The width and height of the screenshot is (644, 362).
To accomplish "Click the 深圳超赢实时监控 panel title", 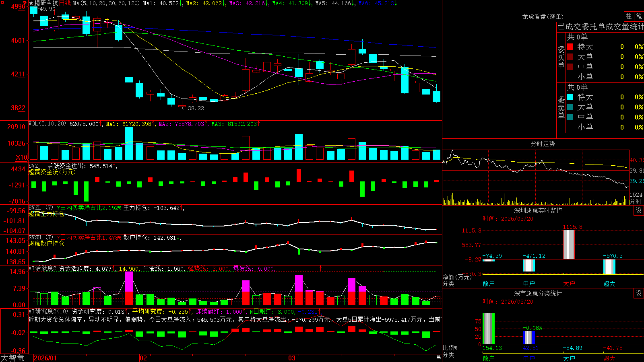I will coord(538,210).
